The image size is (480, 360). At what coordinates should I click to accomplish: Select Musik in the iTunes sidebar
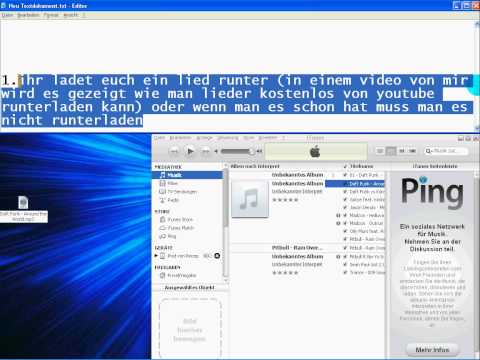pos(187,175)
